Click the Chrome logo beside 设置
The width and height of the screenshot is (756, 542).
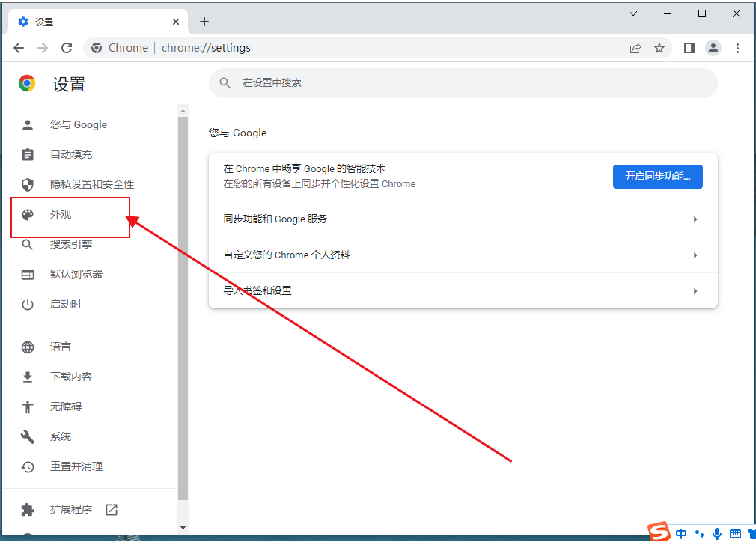click(27, 83)
